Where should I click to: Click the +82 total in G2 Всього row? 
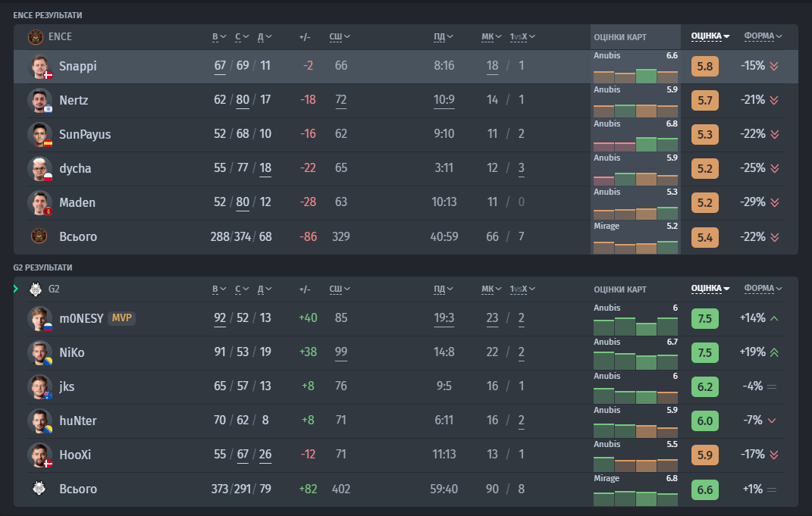(x=308, y=489)
